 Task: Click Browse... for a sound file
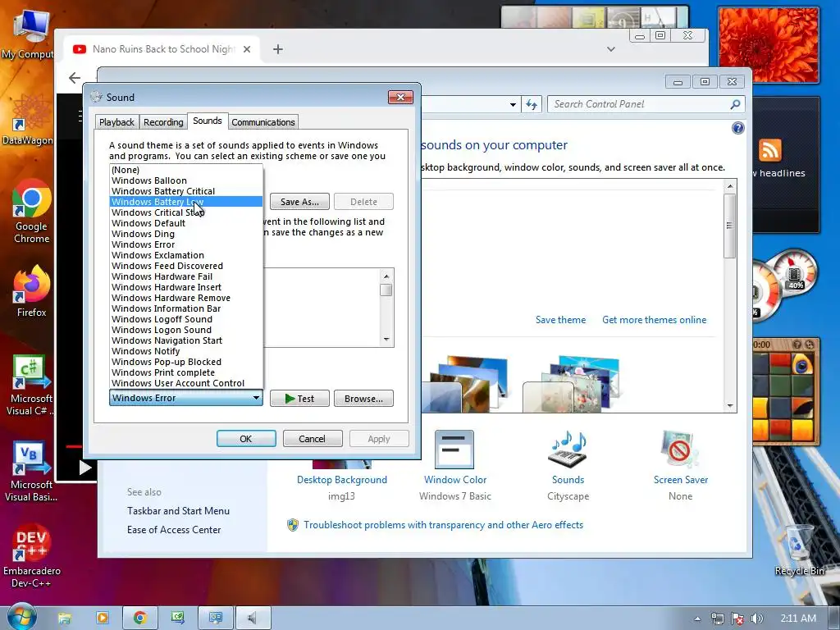click(x=363, y=399)
